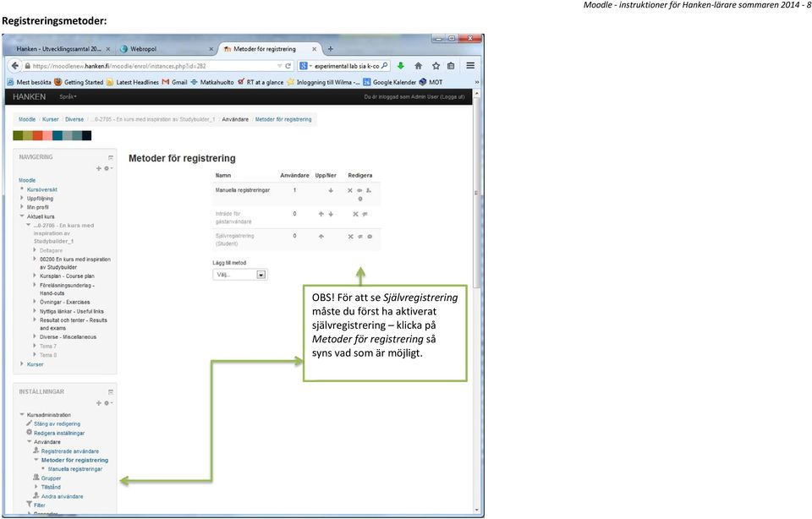The image size is (812, 519).
Task: Toggle visibility eye for Manuella registreringar
Action: pos(359,190)
